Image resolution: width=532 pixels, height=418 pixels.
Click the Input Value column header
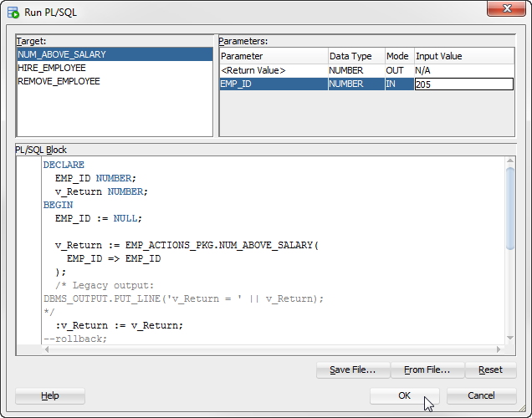[463, 56]
